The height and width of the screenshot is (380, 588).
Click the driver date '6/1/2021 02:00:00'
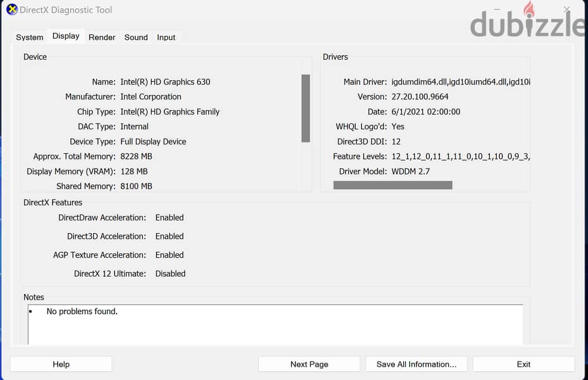[426, 112]
